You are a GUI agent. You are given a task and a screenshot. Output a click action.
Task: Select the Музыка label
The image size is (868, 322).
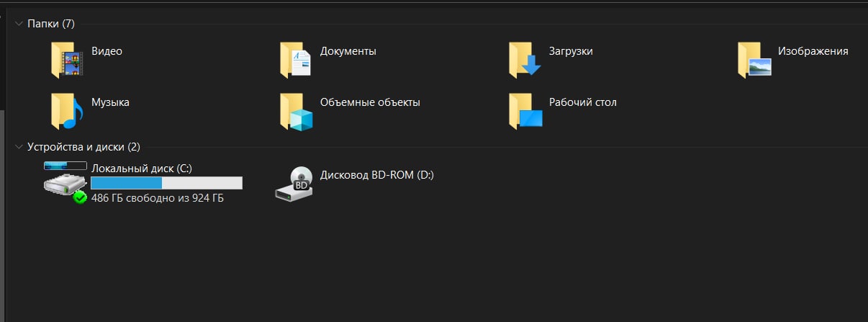(110, 102)
